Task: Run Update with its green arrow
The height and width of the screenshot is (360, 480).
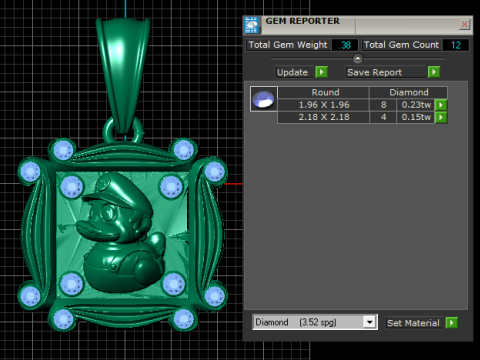Action: (322, 72)
